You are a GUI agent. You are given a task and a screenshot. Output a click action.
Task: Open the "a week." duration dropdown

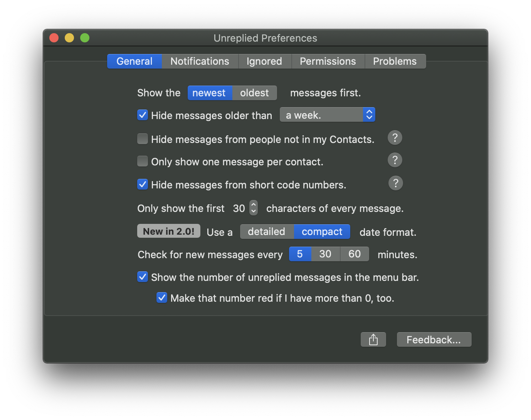327,114
